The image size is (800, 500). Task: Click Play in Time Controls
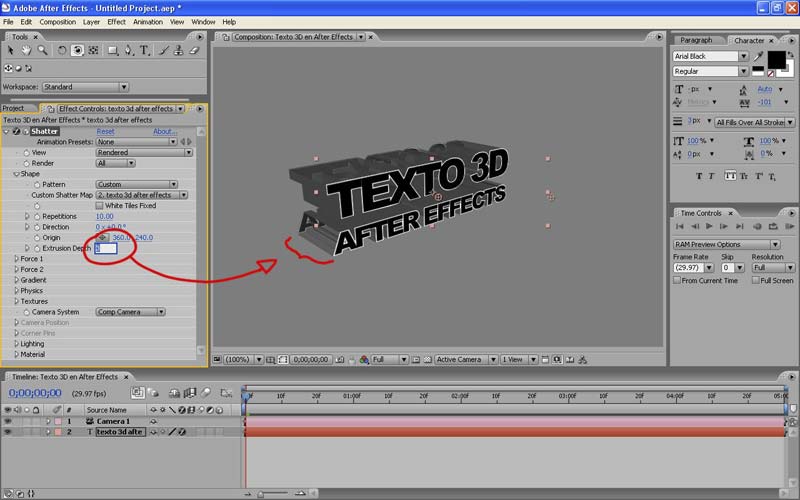coord(709,226)
